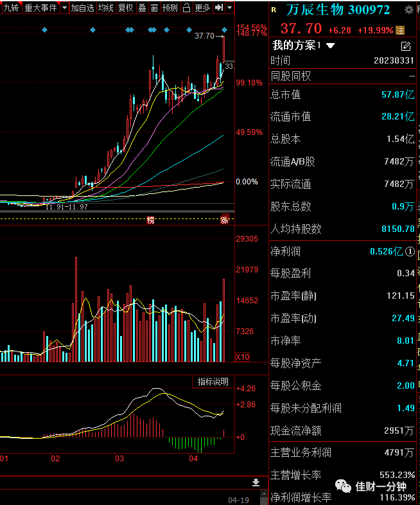This screenshot has width=420, height=505.
Task: Click the 注 note badge by the percentage
Action: pyautogui.click(x=400, y=30)
